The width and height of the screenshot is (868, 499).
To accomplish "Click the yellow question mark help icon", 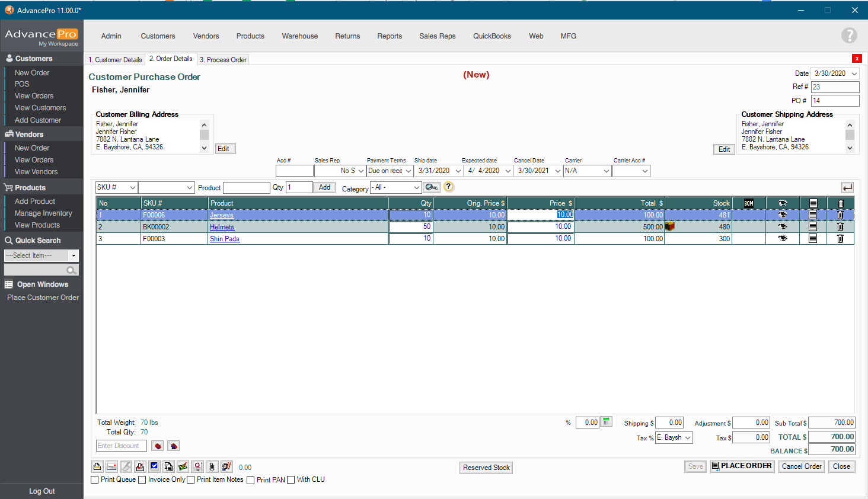I will coord(449,187).
